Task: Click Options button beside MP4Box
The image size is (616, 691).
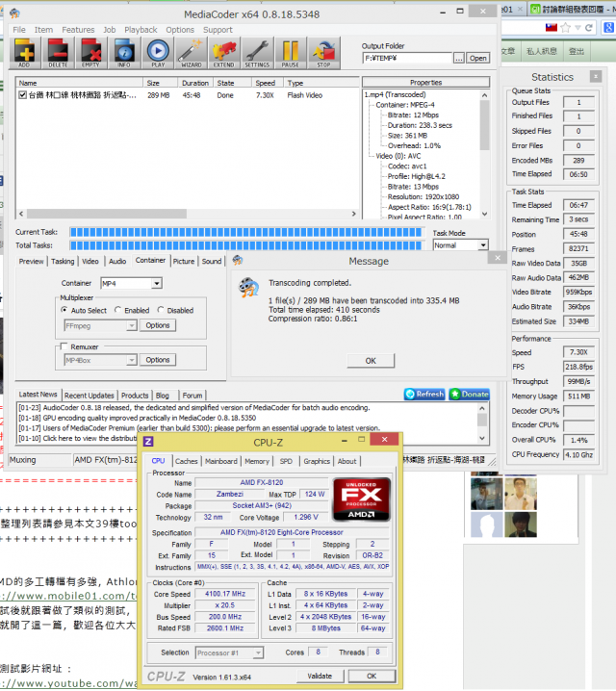Action: click(157, 360)
